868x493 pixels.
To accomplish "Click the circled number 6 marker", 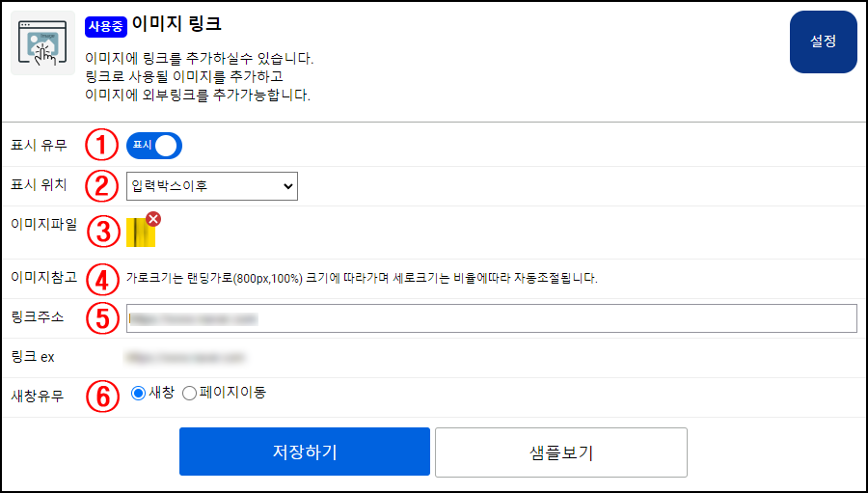I will (100, 396).
